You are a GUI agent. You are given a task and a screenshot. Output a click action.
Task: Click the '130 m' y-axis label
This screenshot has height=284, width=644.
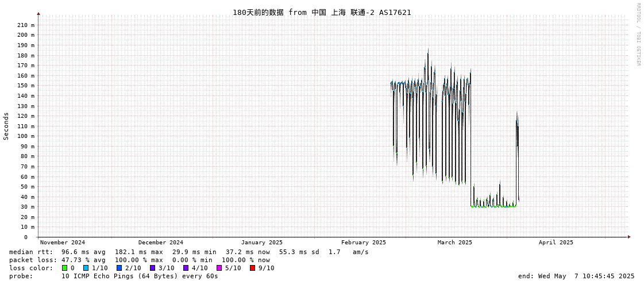26,106
